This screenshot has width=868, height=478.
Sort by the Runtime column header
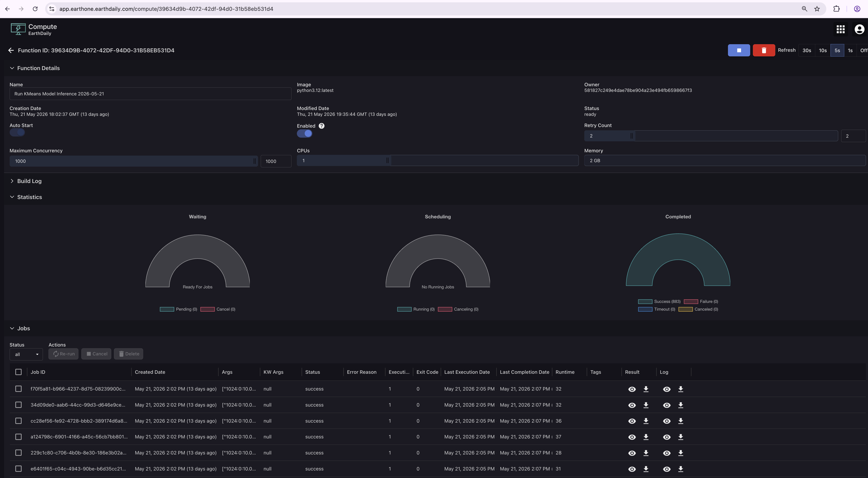tap(565, 372)
